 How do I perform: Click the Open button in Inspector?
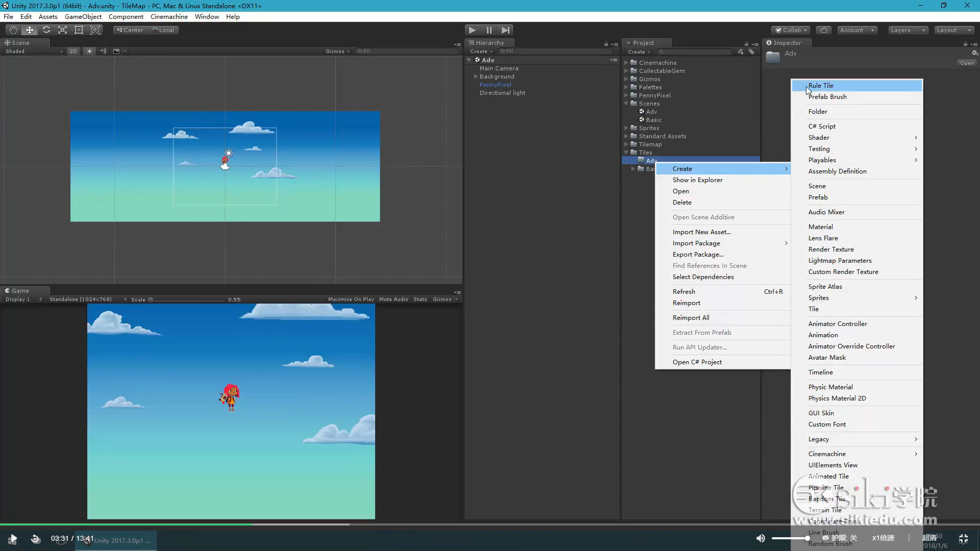[967, 63]
